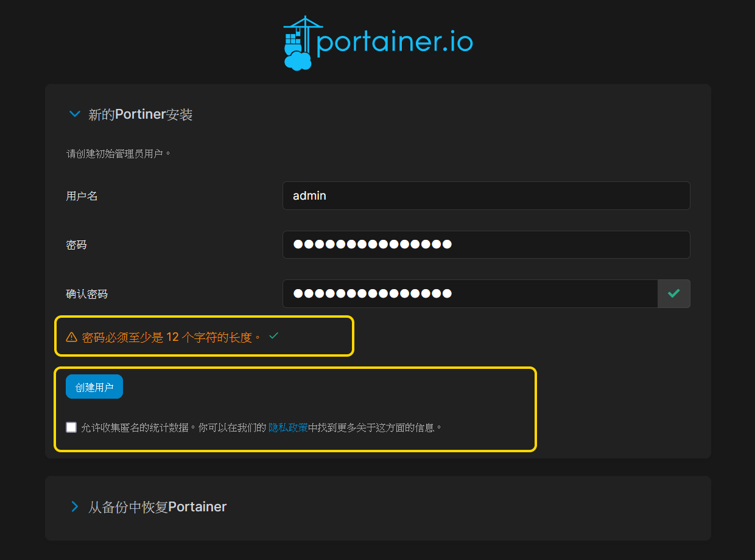Click the 密码必须至少是 12 个字符的长度 message
This screenshot has height=560, width=755.
172,337
